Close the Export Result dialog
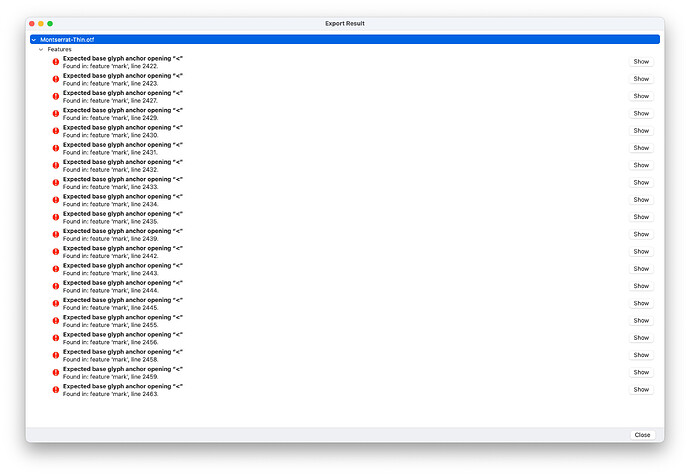The height and width of the screenshot is (476, 690). tap(641, 435)
